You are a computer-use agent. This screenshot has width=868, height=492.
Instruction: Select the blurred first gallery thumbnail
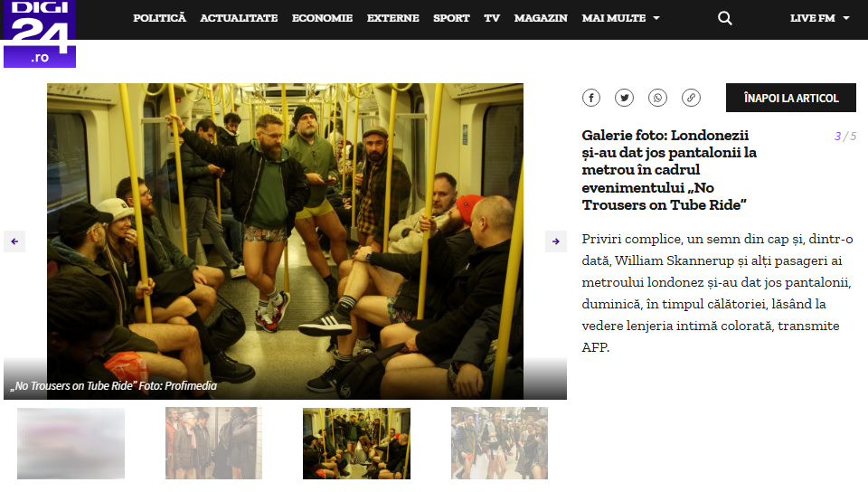point(71,443)
